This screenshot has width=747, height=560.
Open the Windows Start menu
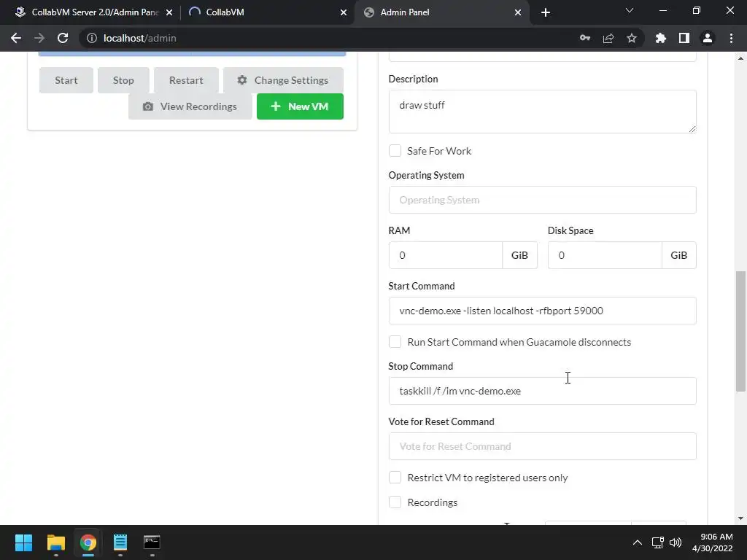(x=23, y=542)
